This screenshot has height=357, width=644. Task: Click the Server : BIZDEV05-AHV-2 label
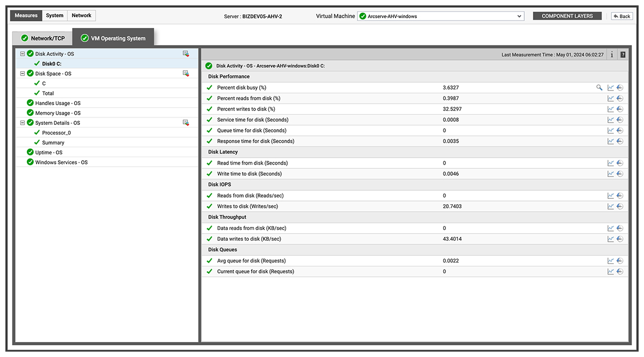253,17
